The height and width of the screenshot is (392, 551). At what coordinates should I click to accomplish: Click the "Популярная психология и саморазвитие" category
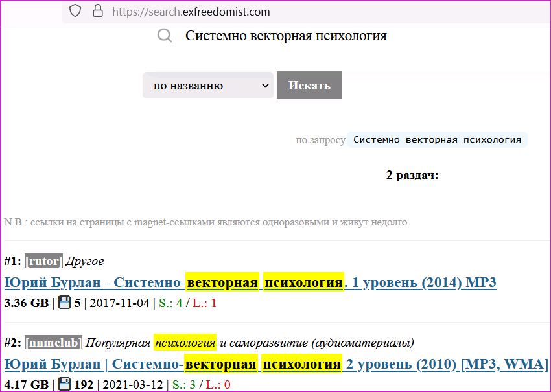tap(250, 343)
